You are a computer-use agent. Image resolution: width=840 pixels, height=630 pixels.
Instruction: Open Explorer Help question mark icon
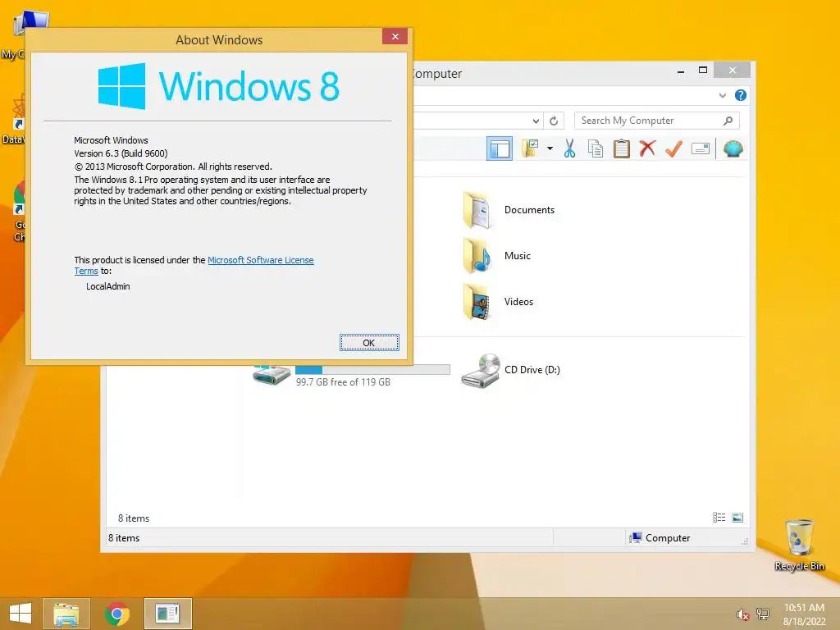741,95
